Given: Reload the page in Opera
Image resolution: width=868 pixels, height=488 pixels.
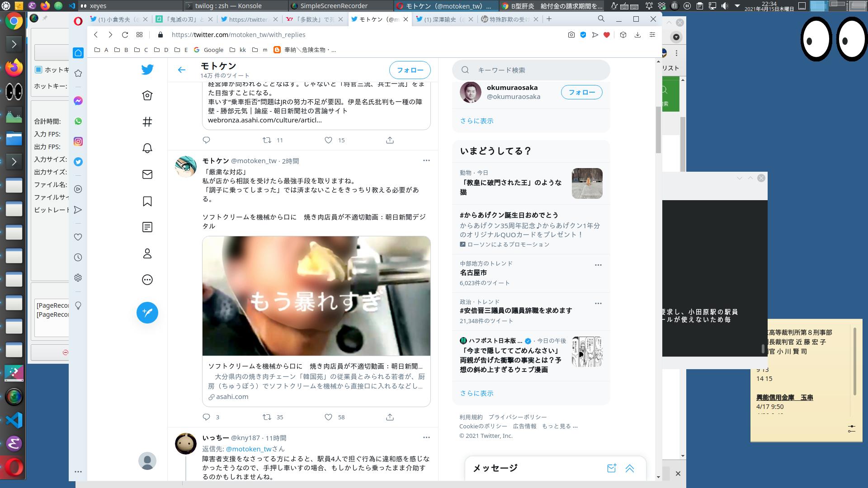Looking at the screenshot, I should (x=125, y=35).
